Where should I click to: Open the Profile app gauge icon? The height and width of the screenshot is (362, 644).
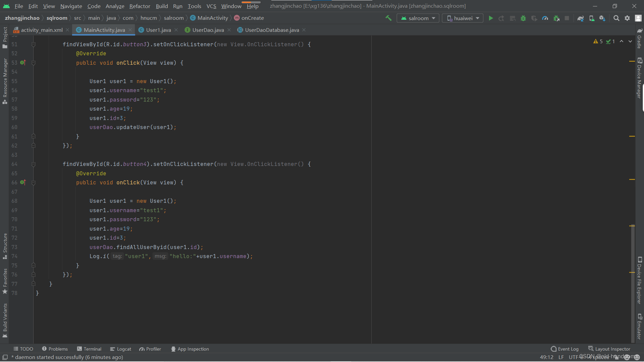click(x=545, y=18)
